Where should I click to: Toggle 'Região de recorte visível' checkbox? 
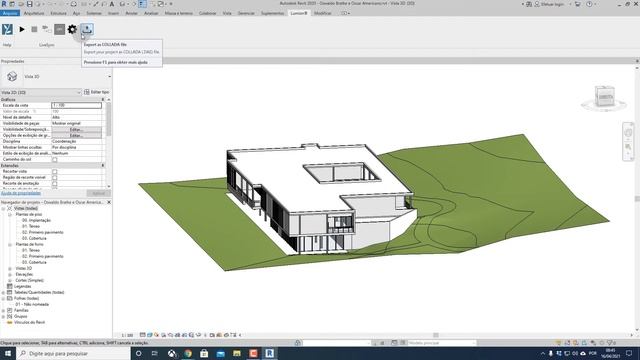tap(55, 178)
